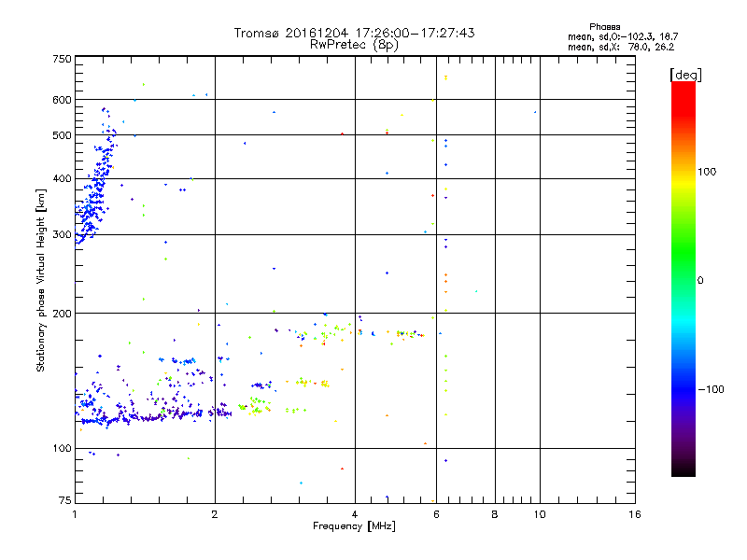Click the '[deg]' colorbar unit label
Viewport: 747px width, 560px height.
[x=685, y=75]
